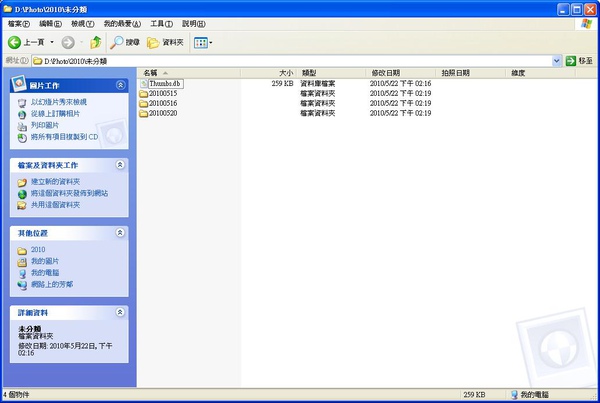
Task: Sort by the 修改日期 column header
Action: point(401,73)
